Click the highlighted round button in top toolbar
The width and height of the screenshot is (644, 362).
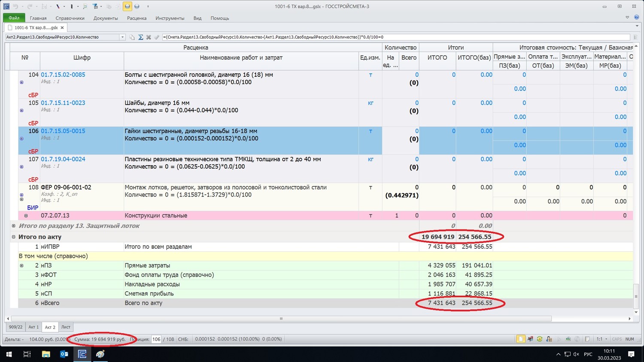pyautogui.click(x=128, y=6)
